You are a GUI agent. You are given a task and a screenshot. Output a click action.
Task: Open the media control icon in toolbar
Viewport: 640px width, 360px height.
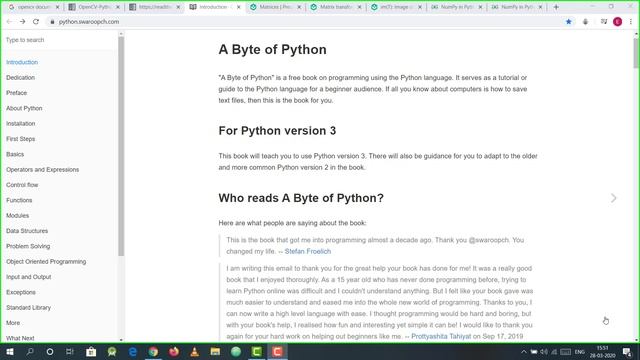(604, 22)
